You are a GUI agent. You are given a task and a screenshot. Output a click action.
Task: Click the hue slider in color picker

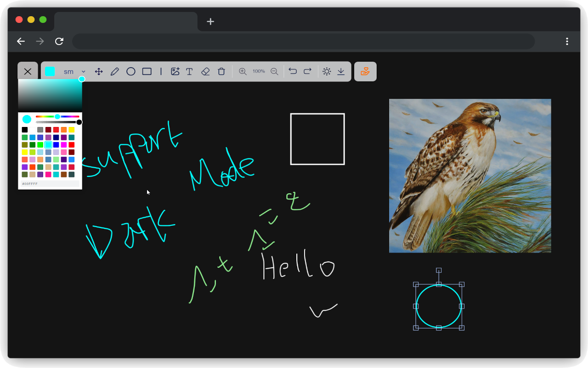57,116
